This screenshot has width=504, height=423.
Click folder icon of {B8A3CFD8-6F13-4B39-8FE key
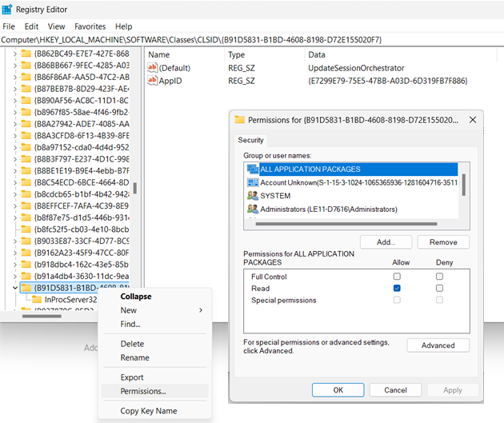point(26,136)
